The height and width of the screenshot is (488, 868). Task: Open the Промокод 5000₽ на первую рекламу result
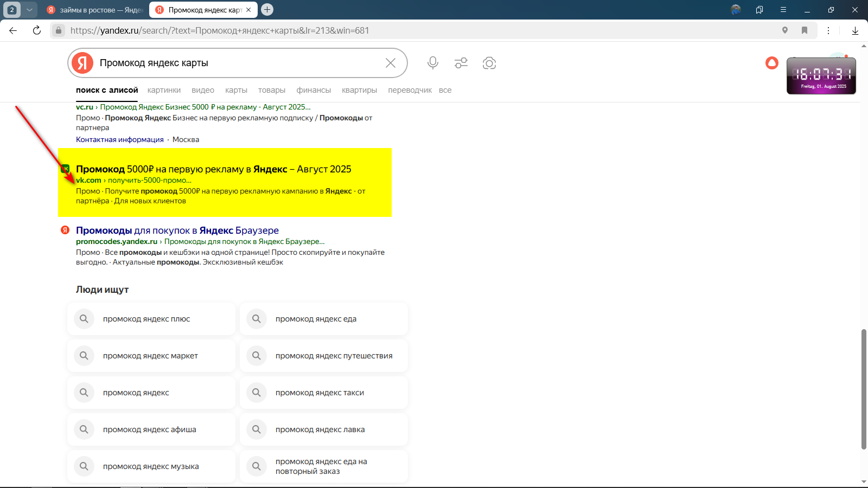pos(214,169)
